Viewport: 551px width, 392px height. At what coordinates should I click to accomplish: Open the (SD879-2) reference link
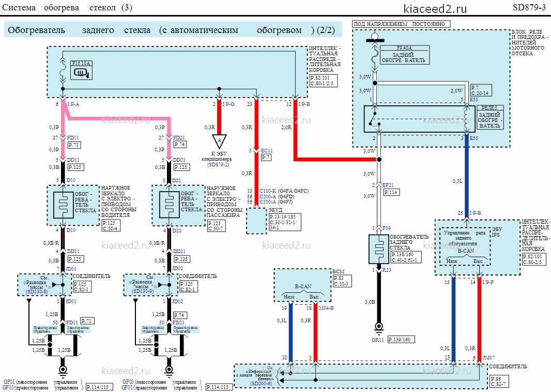click(x=218, y=165)
